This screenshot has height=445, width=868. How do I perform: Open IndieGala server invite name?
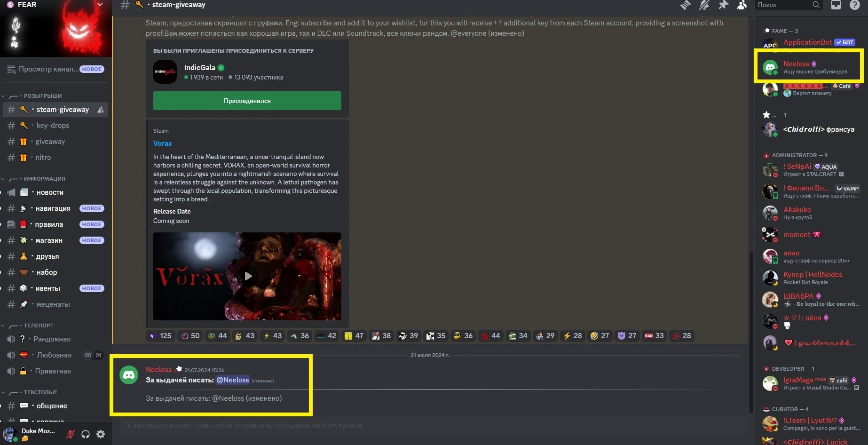pos(199,68)
